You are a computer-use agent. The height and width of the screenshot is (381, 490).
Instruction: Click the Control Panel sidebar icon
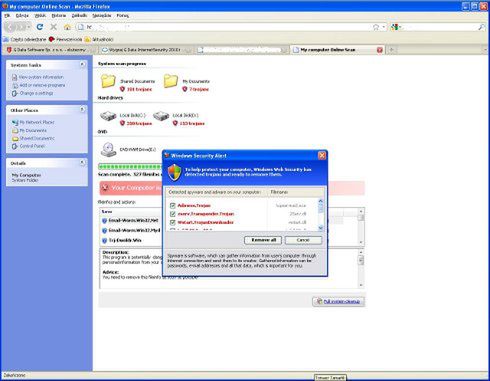point(15,146)
